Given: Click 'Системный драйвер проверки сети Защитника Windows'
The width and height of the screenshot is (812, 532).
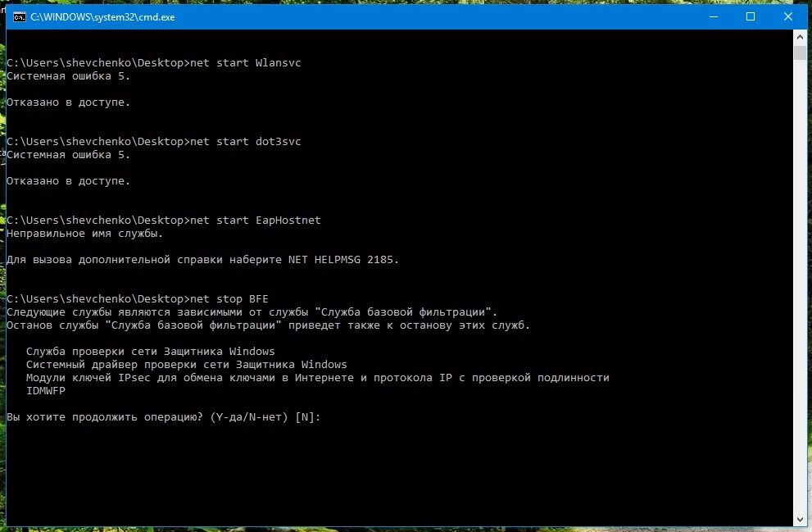Looking at the screenshot, I should [187, 364].
